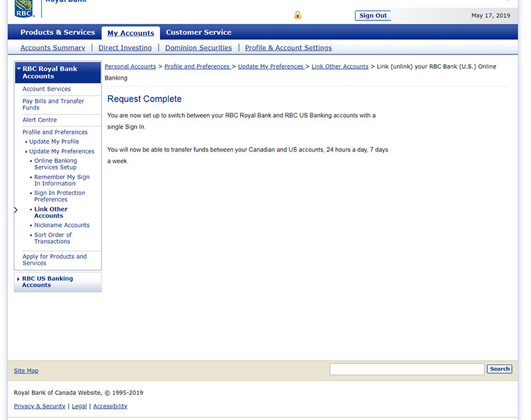Click the RBC shield logo
531x420 pixels.
25,9
